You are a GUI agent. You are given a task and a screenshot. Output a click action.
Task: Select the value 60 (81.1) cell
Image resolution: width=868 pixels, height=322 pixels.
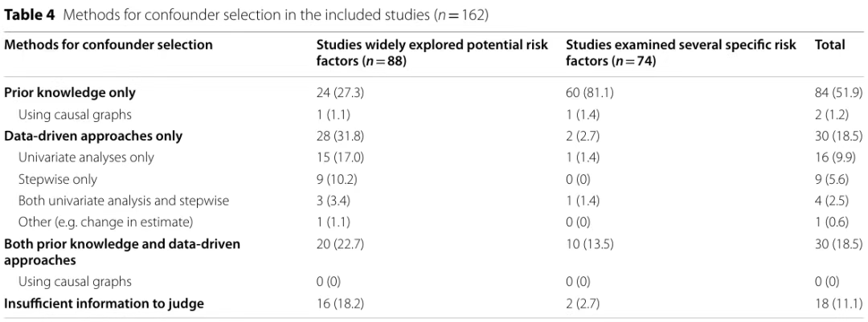point(590,92)
